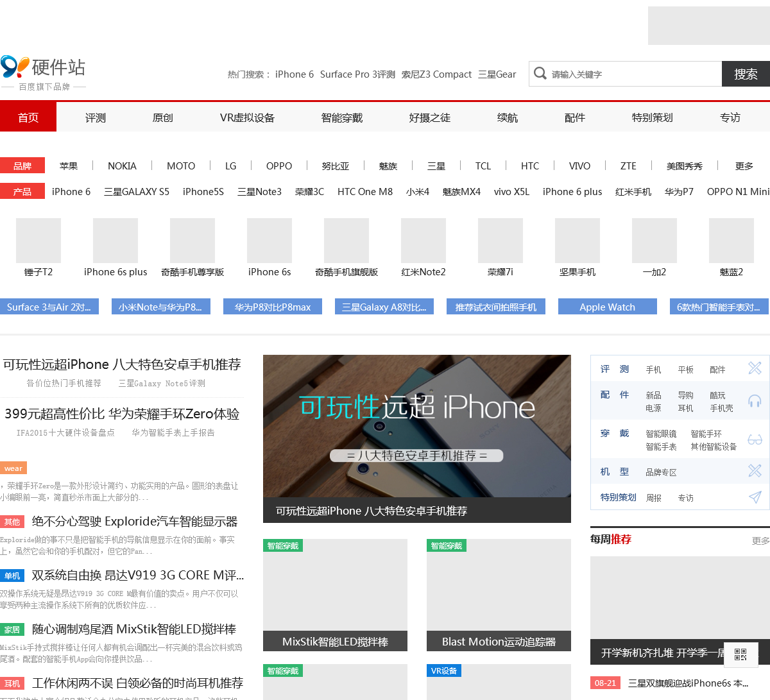Click the 可玩性远超iPhone banner image
Image resolution: width=770 pixels, height=700 pixels.
tap(417, 426)
